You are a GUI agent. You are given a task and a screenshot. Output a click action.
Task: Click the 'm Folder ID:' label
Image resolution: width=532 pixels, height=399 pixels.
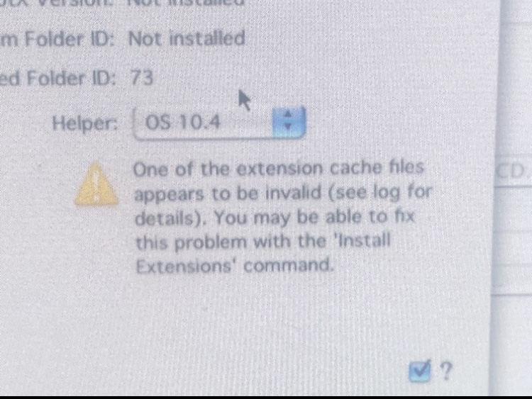57,39
